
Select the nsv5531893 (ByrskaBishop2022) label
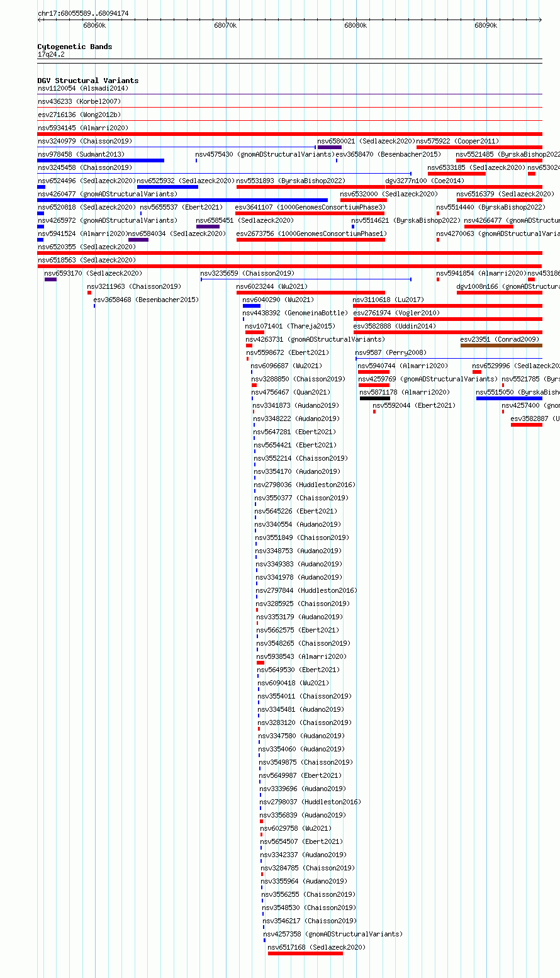(291, 181)
